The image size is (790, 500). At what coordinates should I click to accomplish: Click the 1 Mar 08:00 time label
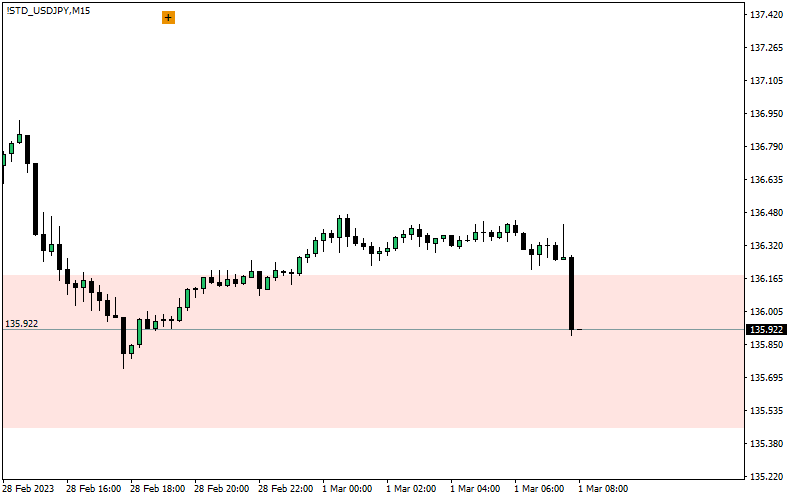point(603,489)
